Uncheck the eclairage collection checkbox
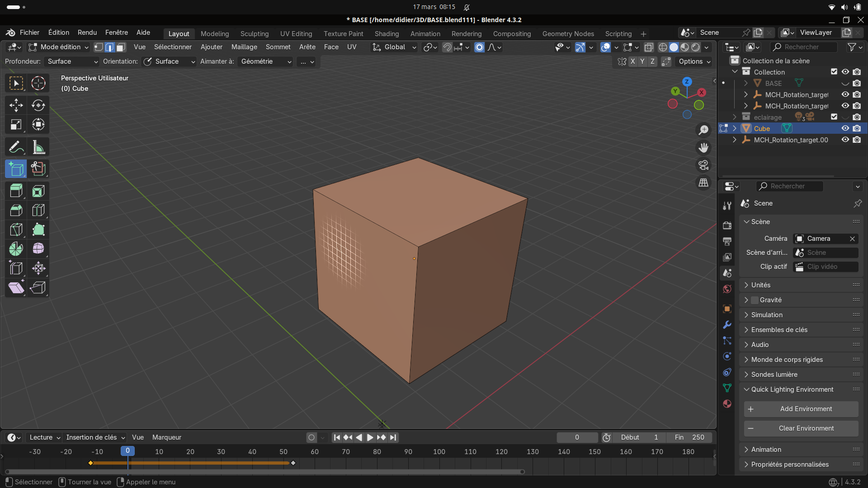The width and height of the screenshot is (868, 488). [834, 117]
